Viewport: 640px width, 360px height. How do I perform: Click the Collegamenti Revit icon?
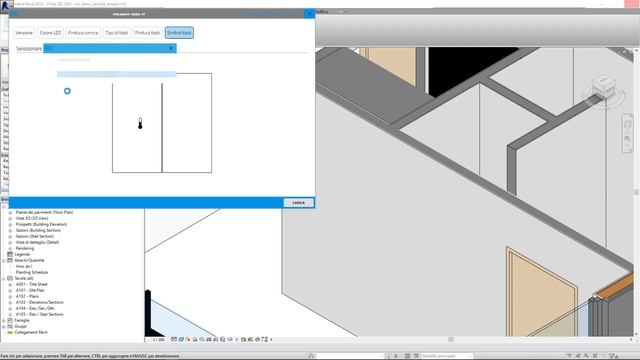point(10,332)
